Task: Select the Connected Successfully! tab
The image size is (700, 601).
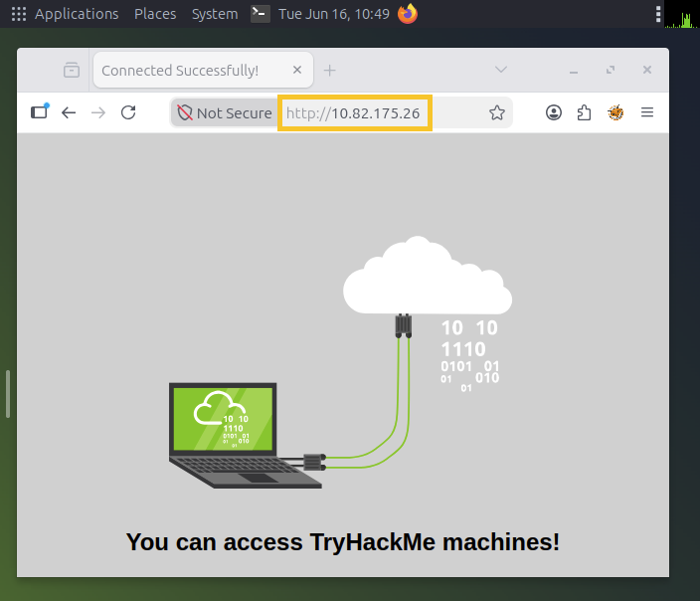Action: (x=203, y=71)
